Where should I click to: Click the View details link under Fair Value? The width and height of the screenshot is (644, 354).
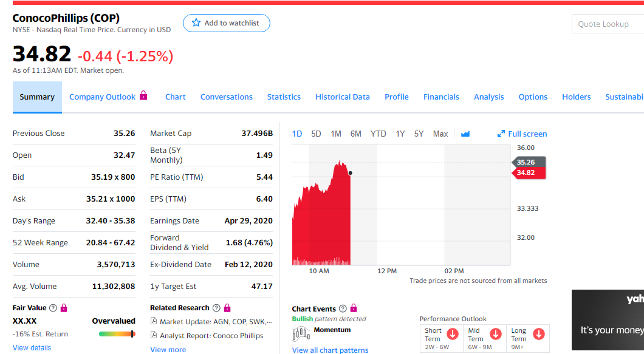tap(32, 348)
